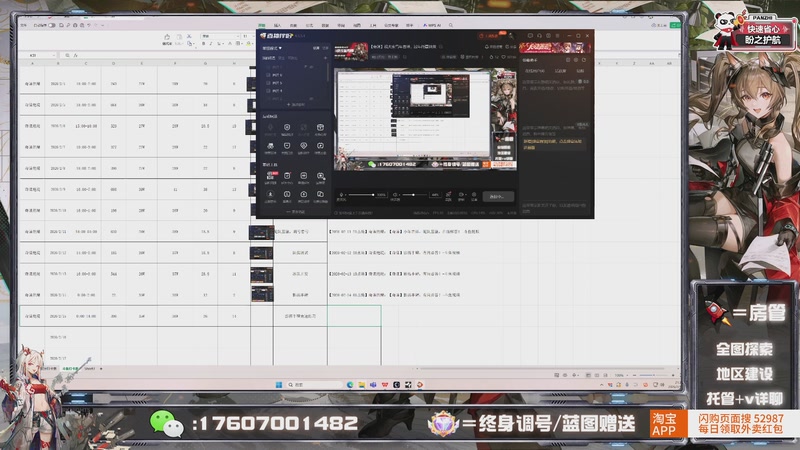Click the Windows taskbar search box
800x450 pixels.
pyautogui.click(x=314, y=385)
